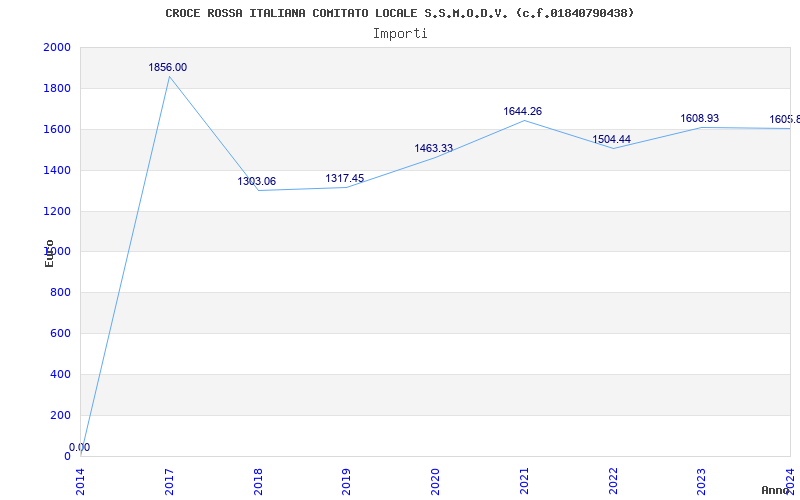
Task: Click the 1856.00 data label
Action: 168,67
